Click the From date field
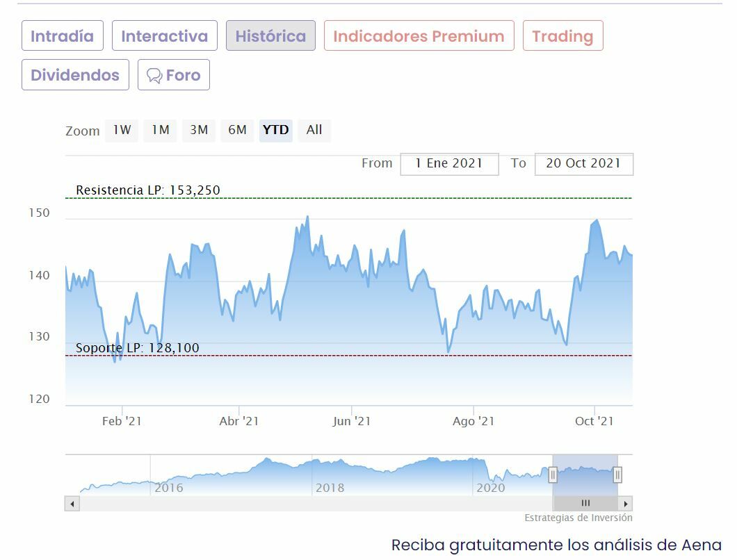The height and width of the screenshot is (560, 737). coord(449,164)
